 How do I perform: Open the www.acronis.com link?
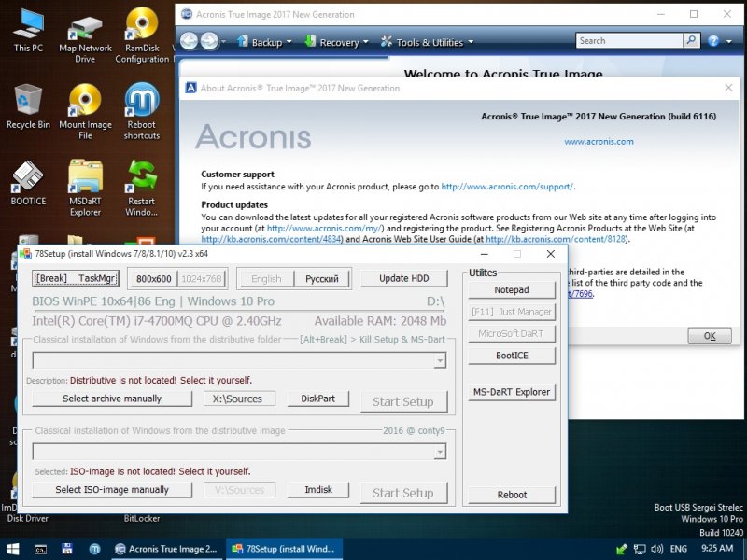[x=599, y=142]
